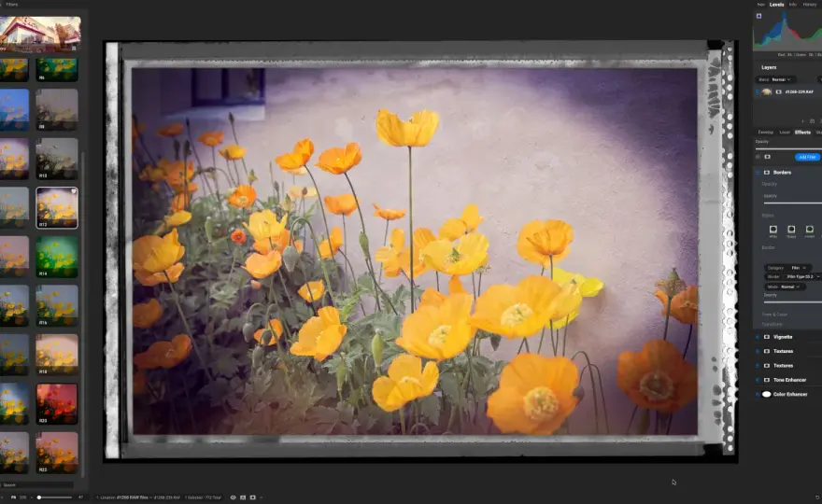Toggle the Color Enhancer filter

758,394
